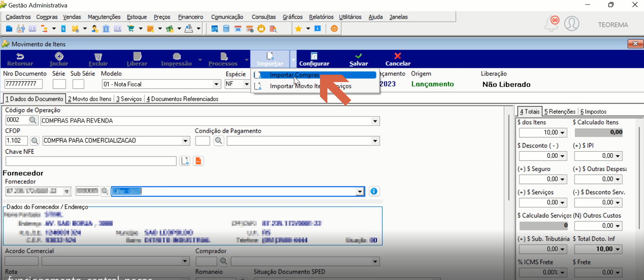Screen dimensions: 644x280
Task: Open dropdown arrow beside yellow star icon
Action: pos(308,29)
